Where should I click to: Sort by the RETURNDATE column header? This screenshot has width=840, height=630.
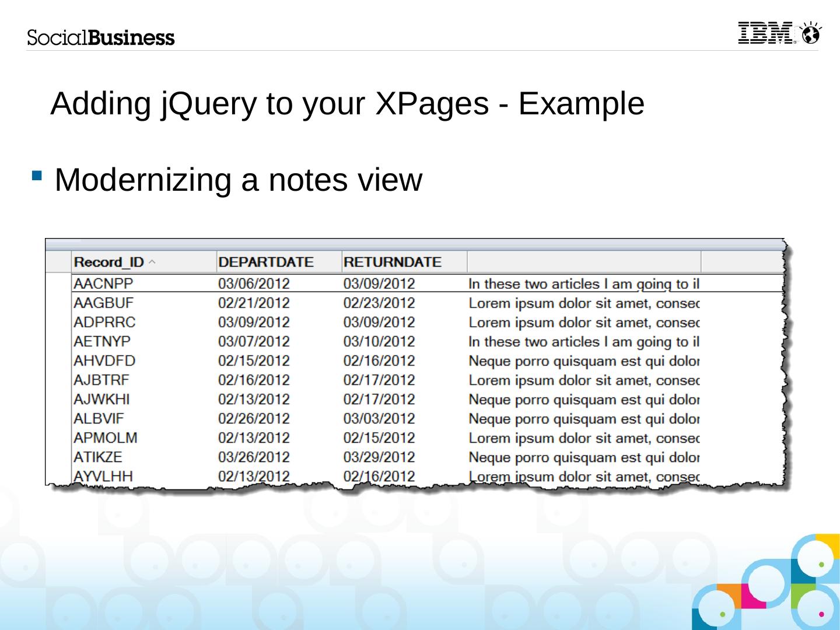(393, 262)
